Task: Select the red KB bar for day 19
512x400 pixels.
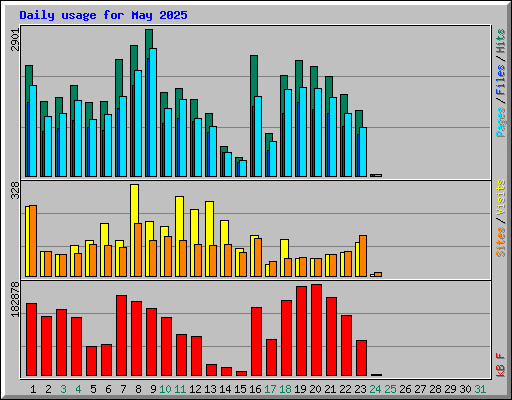Action: [x=301, y=331]
